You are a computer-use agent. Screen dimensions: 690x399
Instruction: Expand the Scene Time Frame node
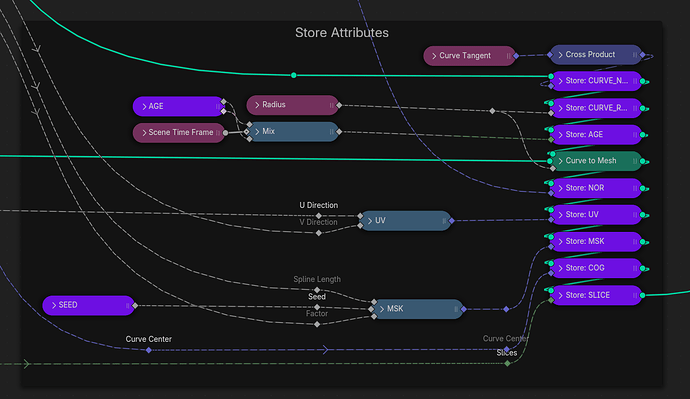click(x=144, y=133)
